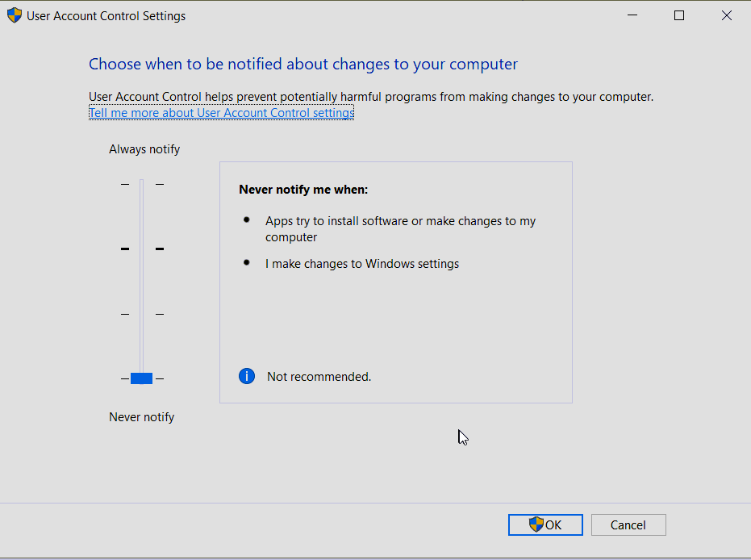The width and height of the screenshot is (751, 560).
Task: Click 'I make changes to Windows settings' text
Action: tap(362, 264)
